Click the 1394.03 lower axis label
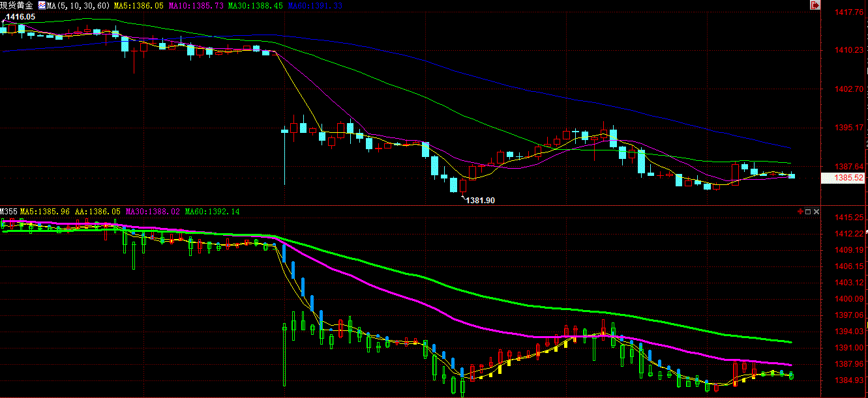The width and height of the screenshot is (868, 398). (x=850, y=332)
